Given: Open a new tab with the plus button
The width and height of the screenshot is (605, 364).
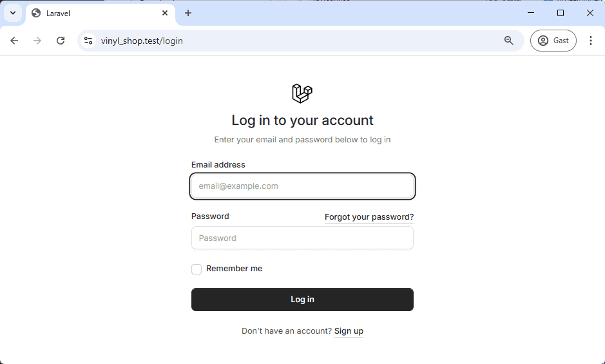Looking at the screenshot, I should (188, 13).
